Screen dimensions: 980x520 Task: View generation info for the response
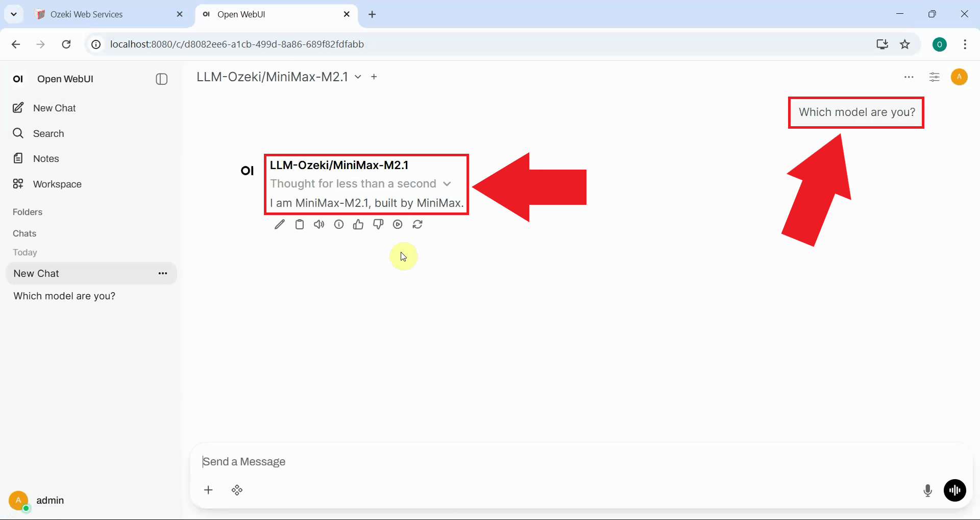(x=338, y=224)
